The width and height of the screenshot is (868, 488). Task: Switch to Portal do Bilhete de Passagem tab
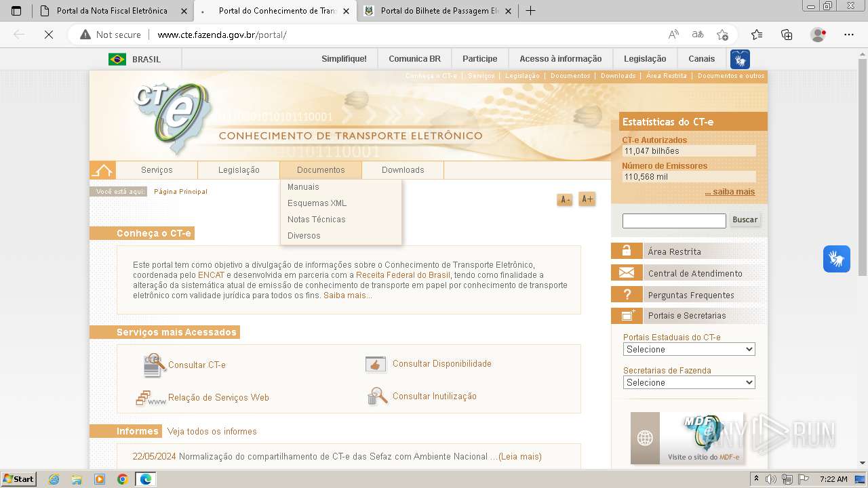(x=439, y=11)
